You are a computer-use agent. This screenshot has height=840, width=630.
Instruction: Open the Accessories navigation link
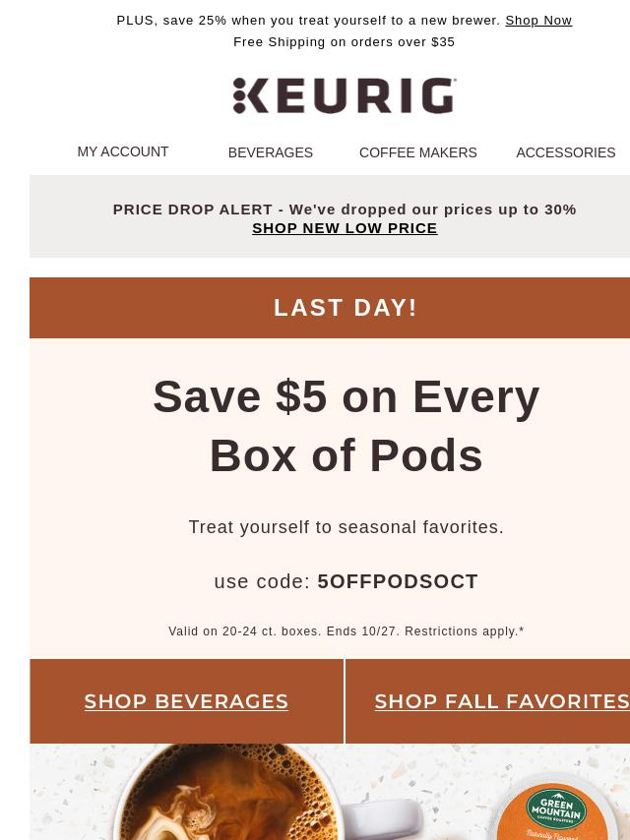566,152
